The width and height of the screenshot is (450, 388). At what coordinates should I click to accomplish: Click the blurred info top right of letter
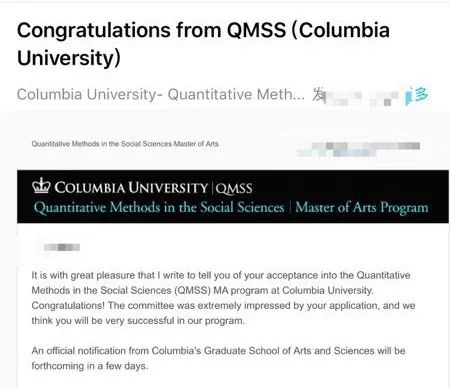click(x=359, y=149)
